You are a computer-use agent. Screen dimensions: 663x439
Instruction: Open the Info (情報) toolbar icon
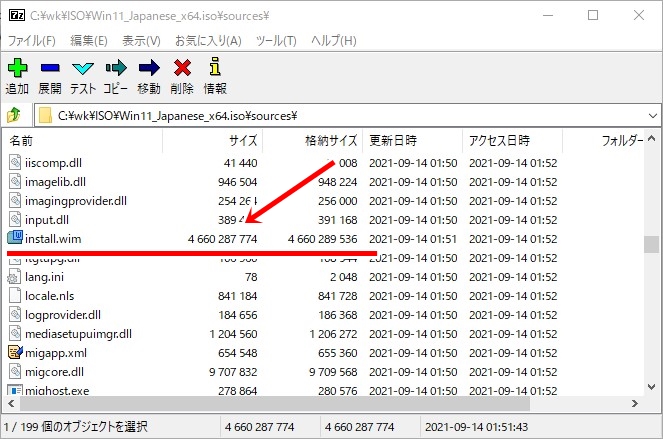pos(215,66)
